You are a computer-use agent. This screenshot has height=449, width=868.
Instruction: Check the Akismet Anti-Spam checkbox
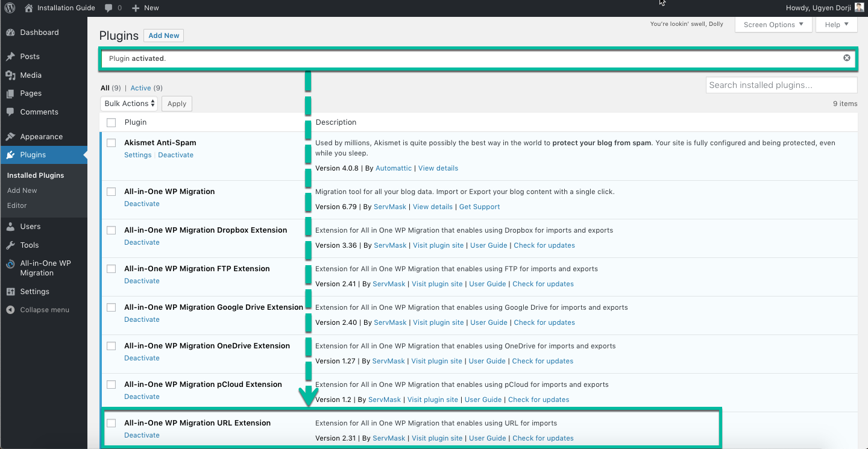[x=112, y=143]
